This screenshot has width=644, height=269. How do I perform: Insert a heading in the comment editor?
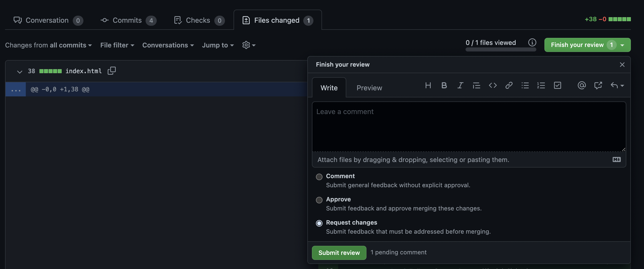click(x=428, y=86)
